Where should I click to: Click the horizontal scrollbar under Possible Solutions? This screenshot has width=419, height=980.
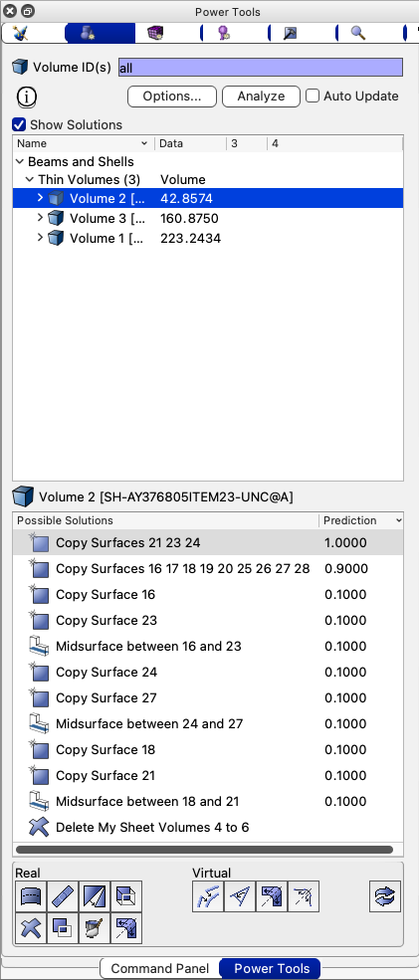204,850
